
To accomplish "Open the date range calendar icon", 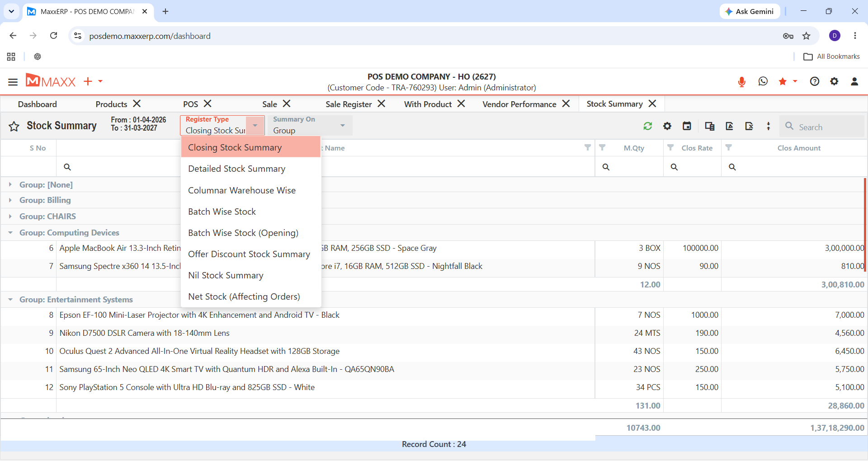I will (687, 126).
